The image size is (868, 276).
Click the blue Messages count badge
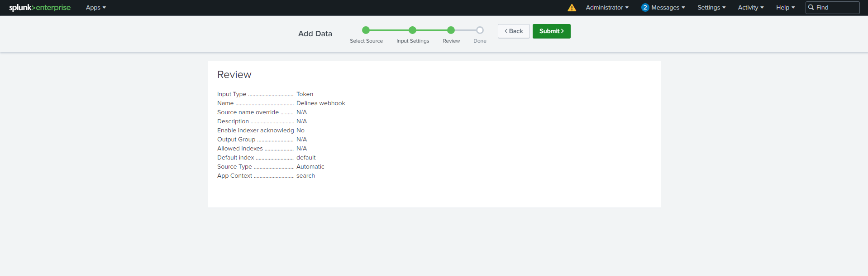point(645,8)
